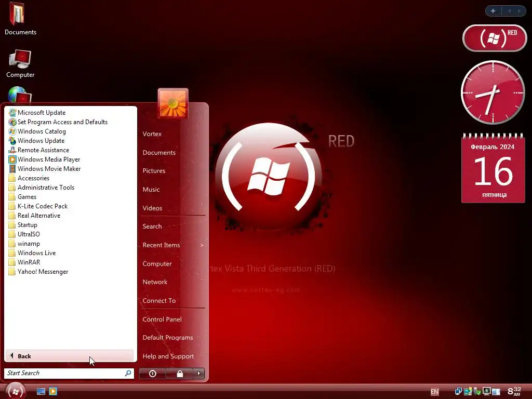The height and width of the screenshot is (399, 532).
Task: Click the Safely Remove Hardware tray icon
Action: (x=477, y=392)
